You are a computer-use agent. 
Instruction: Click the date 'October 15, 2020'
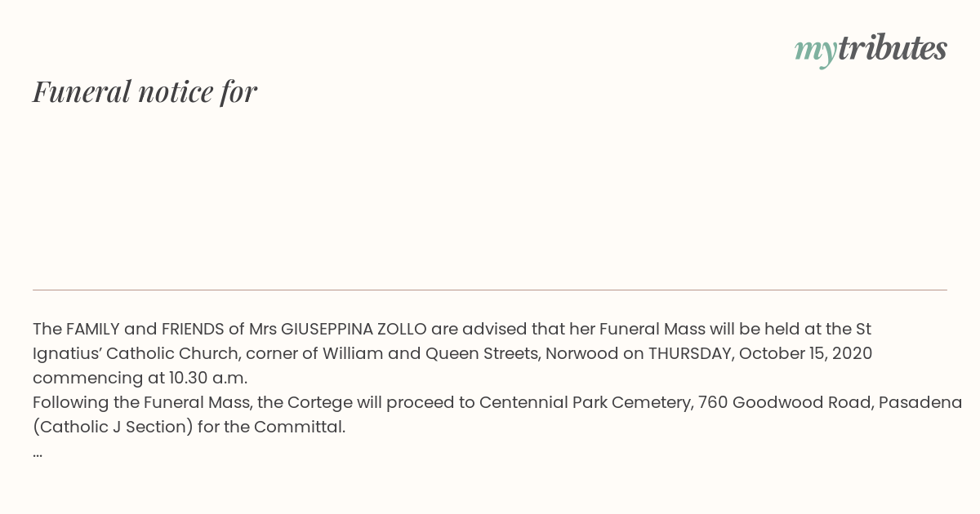[x=806, y=353]
